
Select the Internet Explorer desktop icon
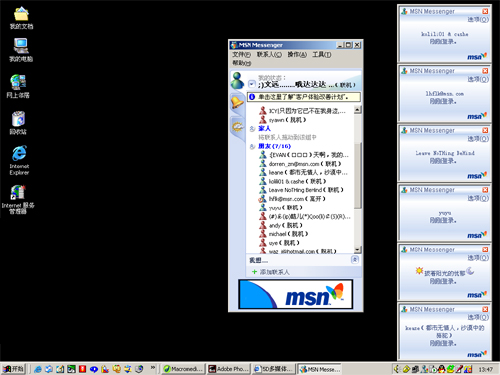pos(19,153)
